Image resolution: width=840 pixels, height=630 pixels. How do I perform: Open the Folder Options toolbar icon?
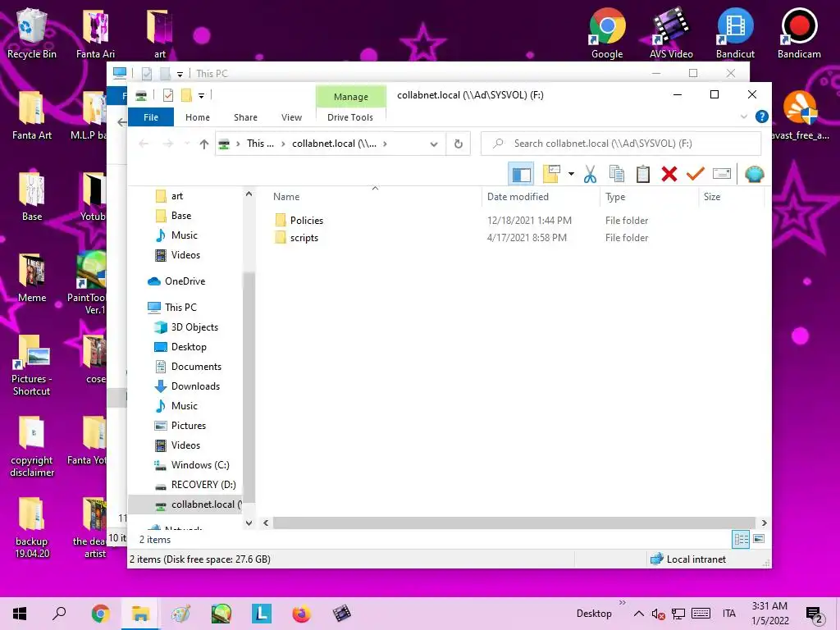click(551, 174)
